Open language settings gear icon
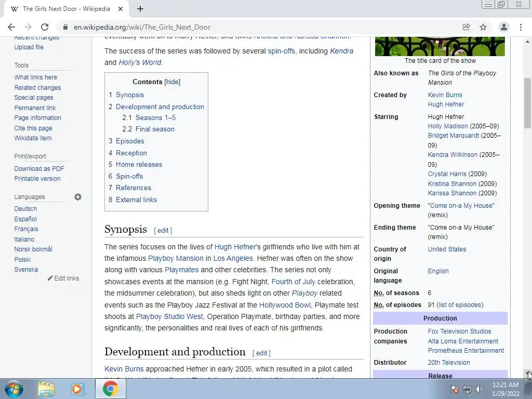Viewport: 532px width, 399px height. coord(78,197)
